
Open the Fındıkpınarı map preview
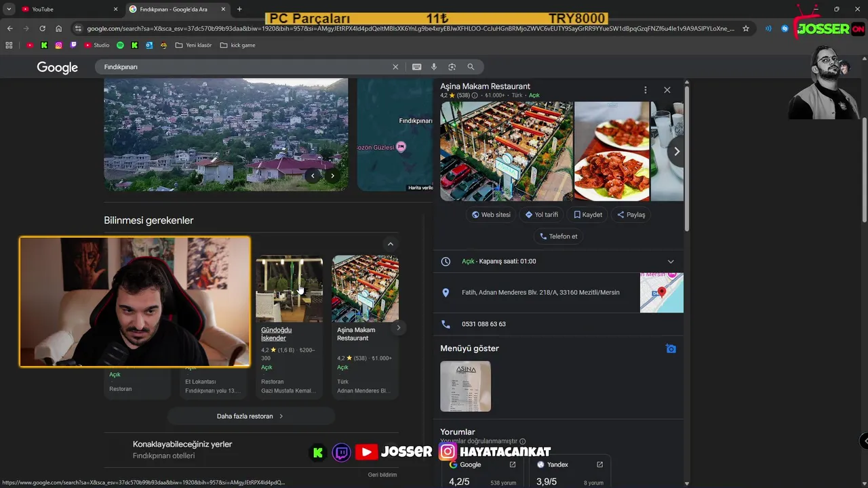[x=395, y=134]
